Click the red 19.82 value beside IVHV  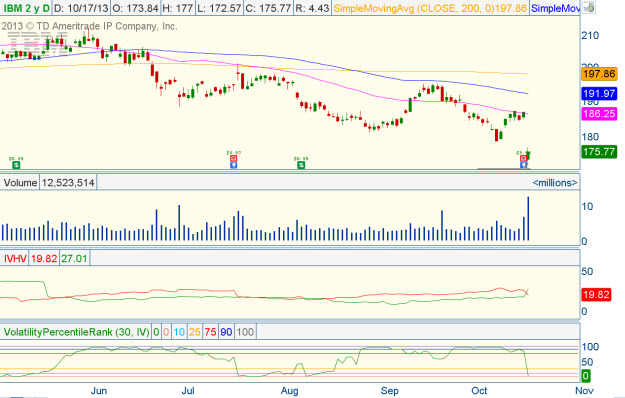pyautogui.click(x=44, y=259)
